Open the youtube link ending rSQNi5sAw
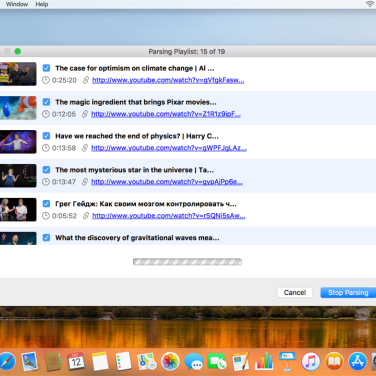 169,216
